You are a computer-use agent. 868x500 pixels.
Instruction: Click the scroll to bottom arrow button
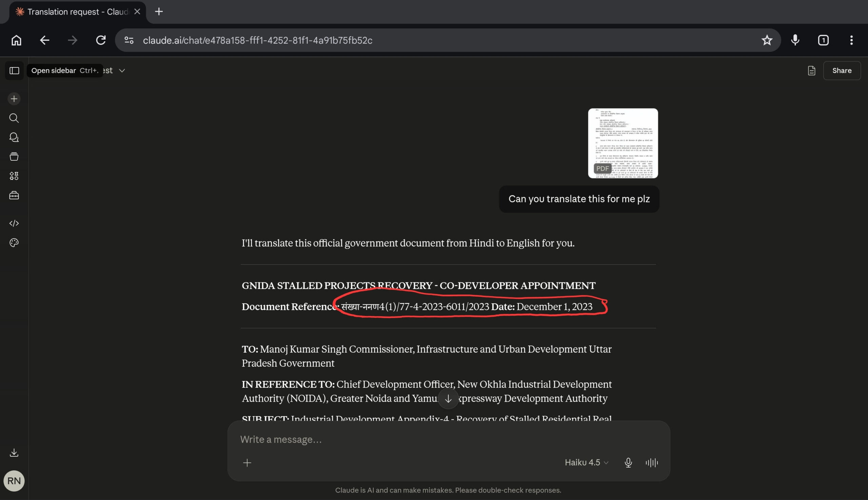[448, 399]
